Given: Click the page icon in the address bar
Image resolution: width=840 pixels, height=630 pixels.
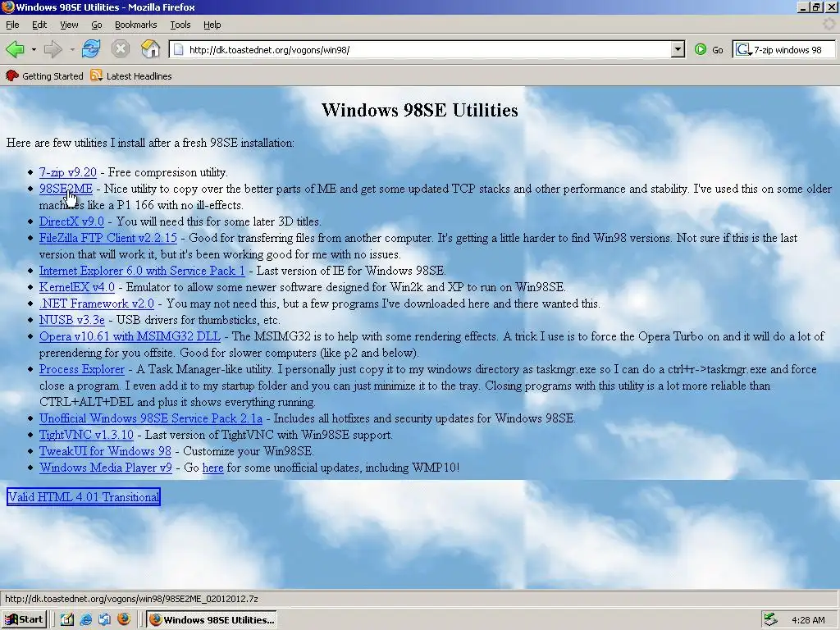Looking at the screenshot, I should pyautogui.click(x=179, y=50).
